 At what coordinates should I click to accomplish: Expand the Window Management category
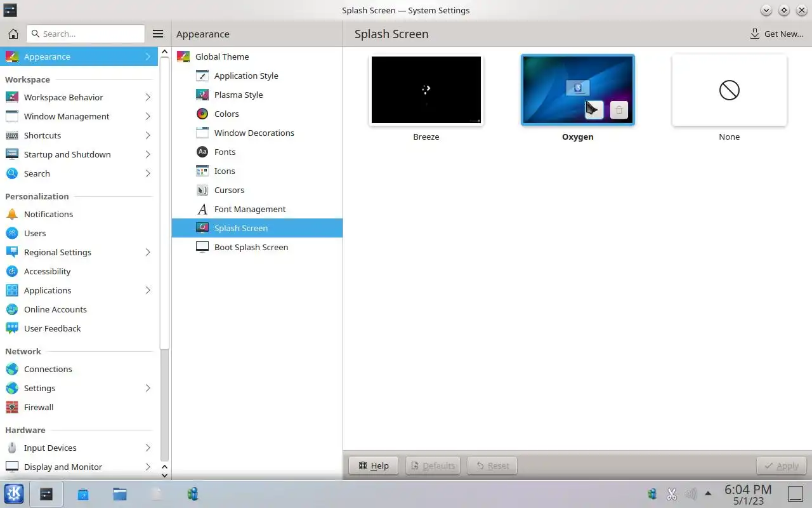[x=148, y=116]
